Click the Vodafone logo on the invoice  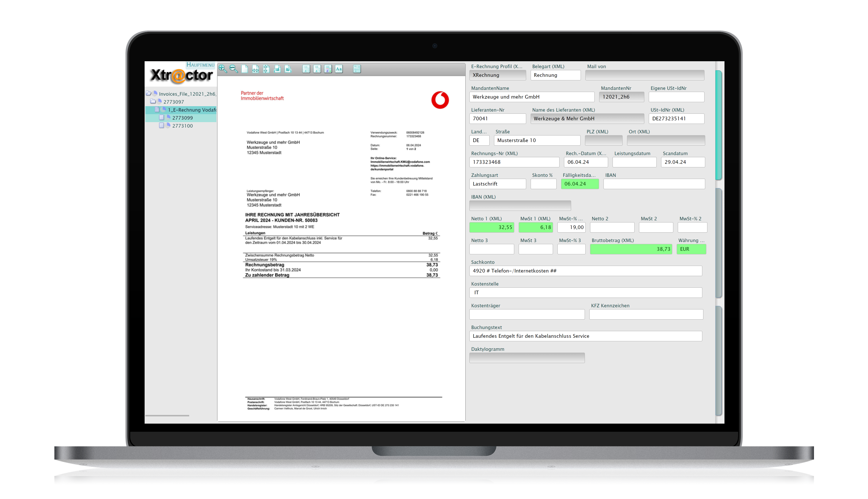pyautogui.click(x=440, y=100)
